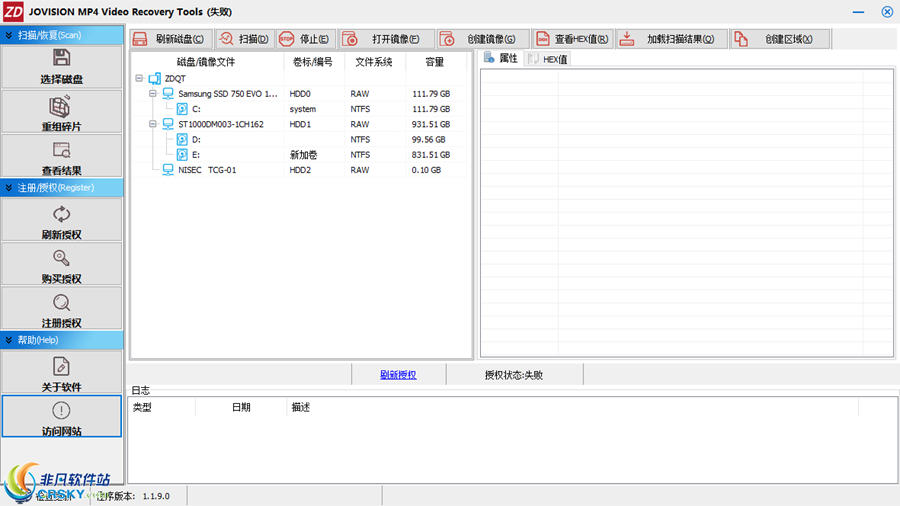Close the JOVISION MP4 Video Recovery window

point(887,11)
